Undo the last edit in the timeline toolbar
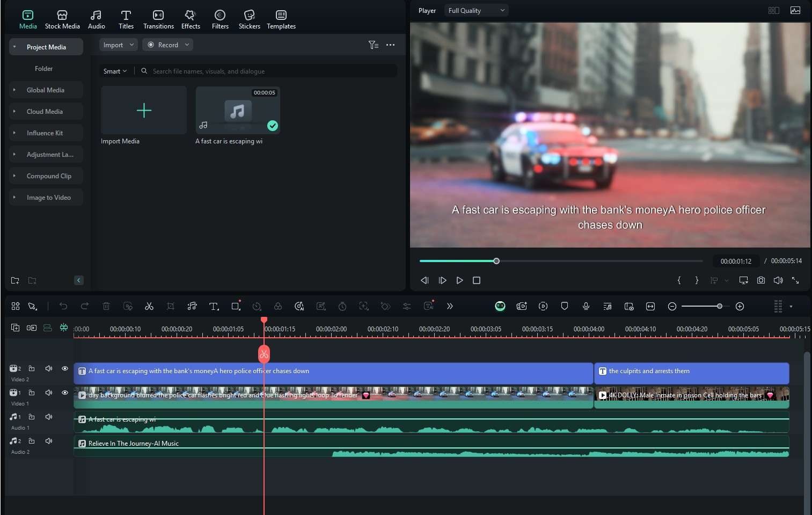Viewport: 812px width, 515px height. [63, 306]
